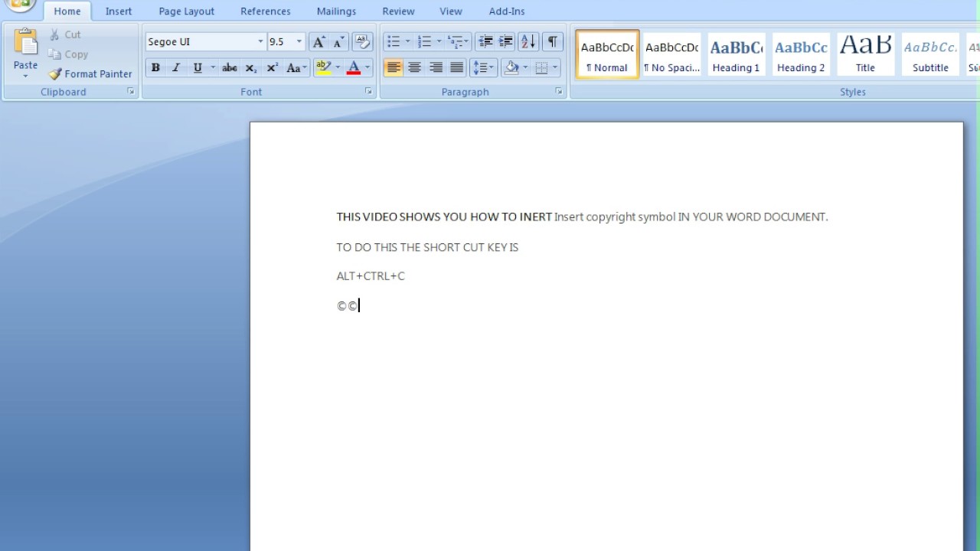Center align the paragraph
The width and height of the screenshot is (980, 551).
[414, 67]
